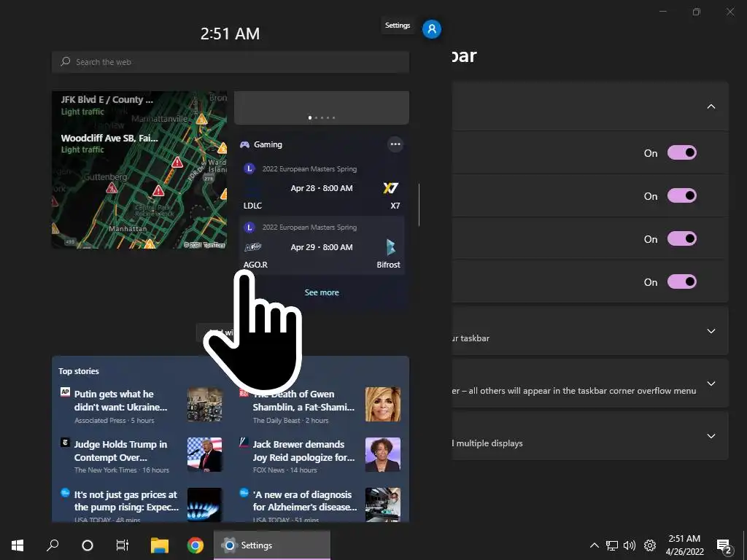Open the notification action center
This screenshot has width=747, height=560.
[724, 545]
